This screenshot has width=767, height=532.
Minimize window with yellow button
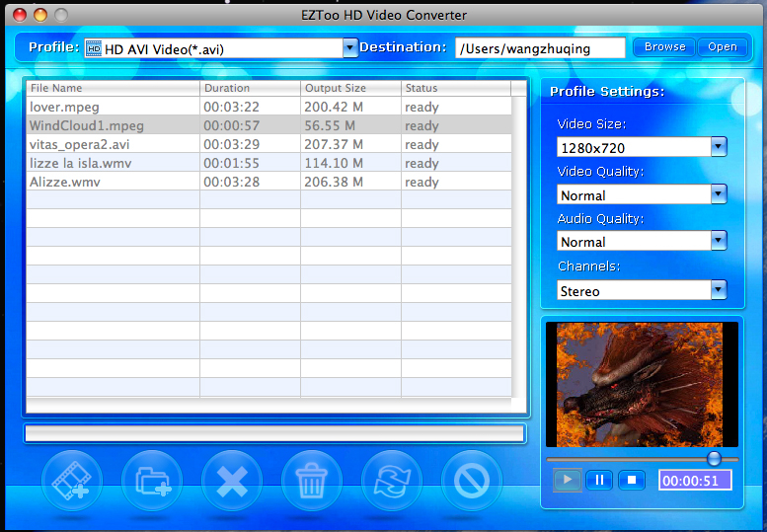click(40, 15)
